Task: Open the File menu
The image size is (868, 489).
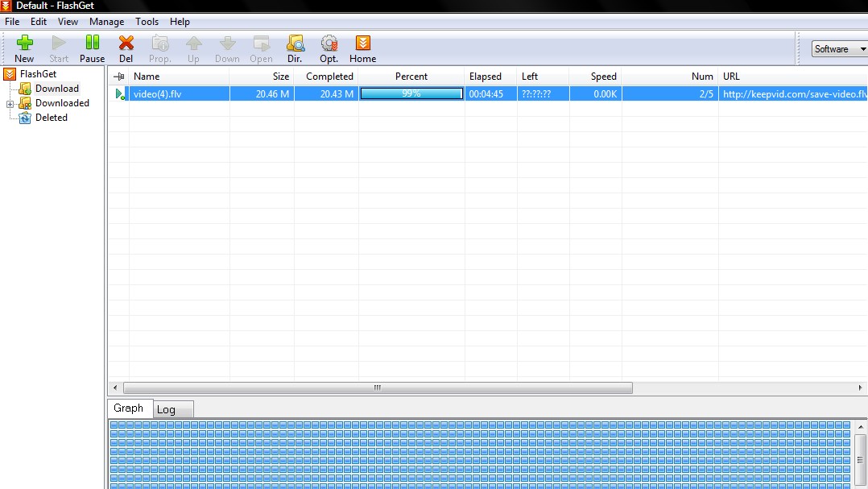Action: pos(11,22)
